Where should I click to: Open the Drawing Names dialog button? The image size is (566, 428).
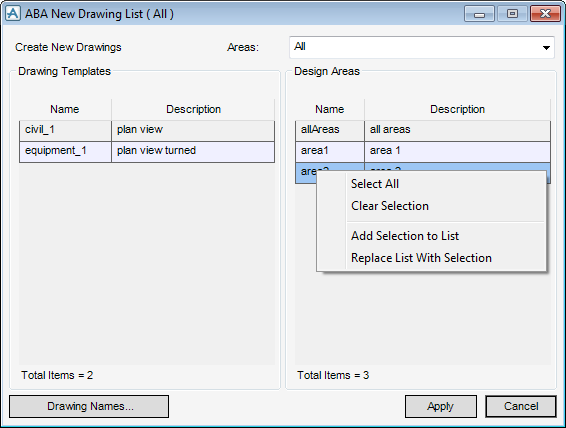tap(89, 406)
